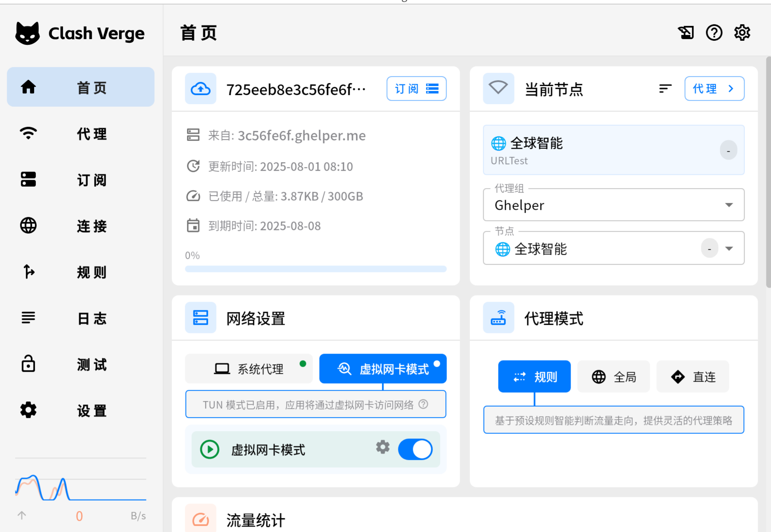The height and width of the screenshot is (532, 771).
Task: Click delay badge on 全球智能 URLTest card
Action: [x=729, y=150]
